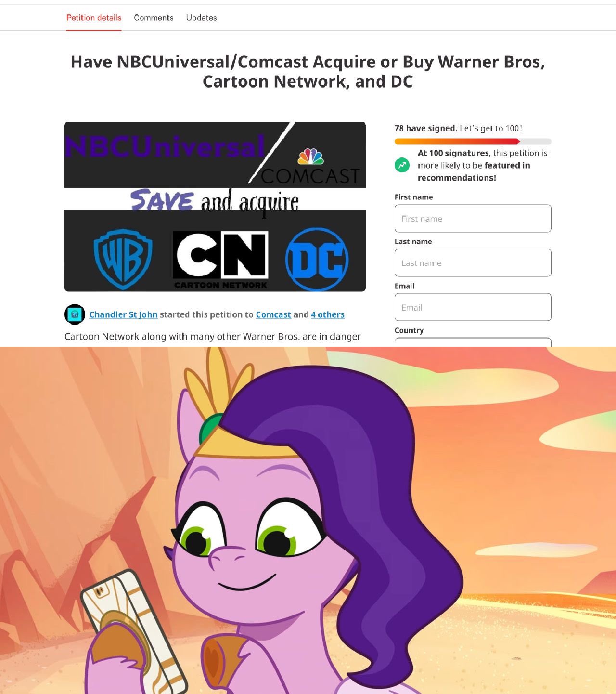Viewport: 616px width, 694px height.
Task: Open the Petition details tab
Action: pyautogui.click(x=94, y=18)
